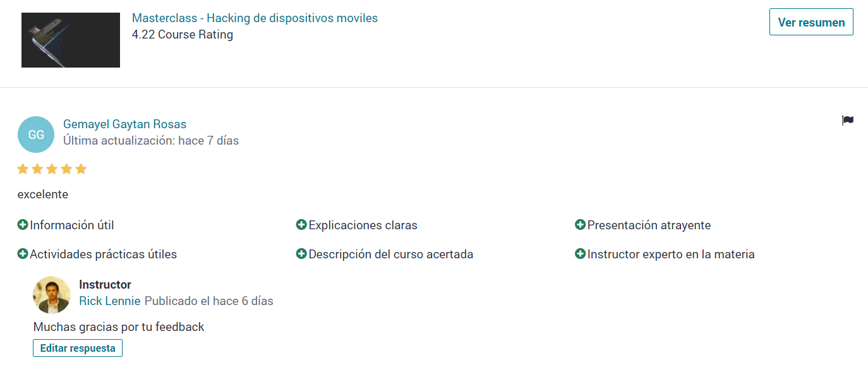Image resolution: width=868 pixels, height=372 pixels.
Task: Click the plus icon beside Descripción del curso acertada
Action: (x=301, y=254)
